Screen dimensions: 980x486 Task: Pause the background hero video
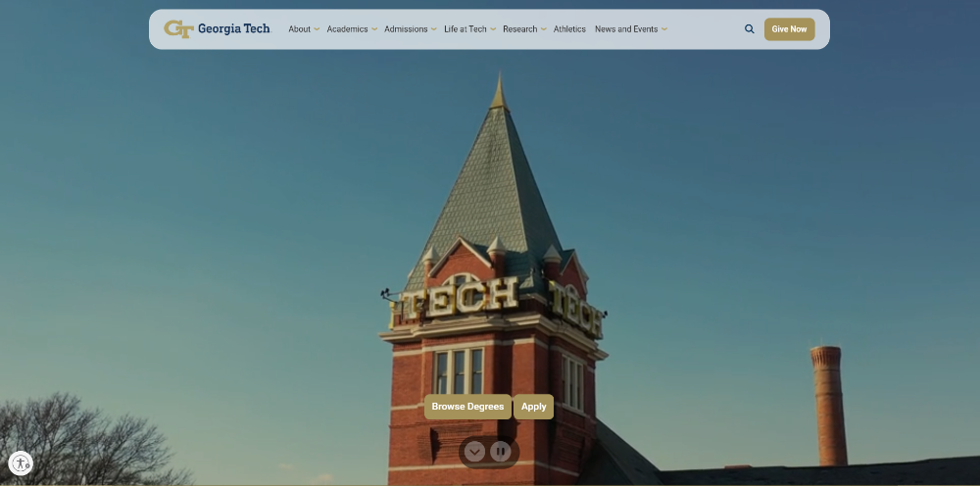coord(500,451)
